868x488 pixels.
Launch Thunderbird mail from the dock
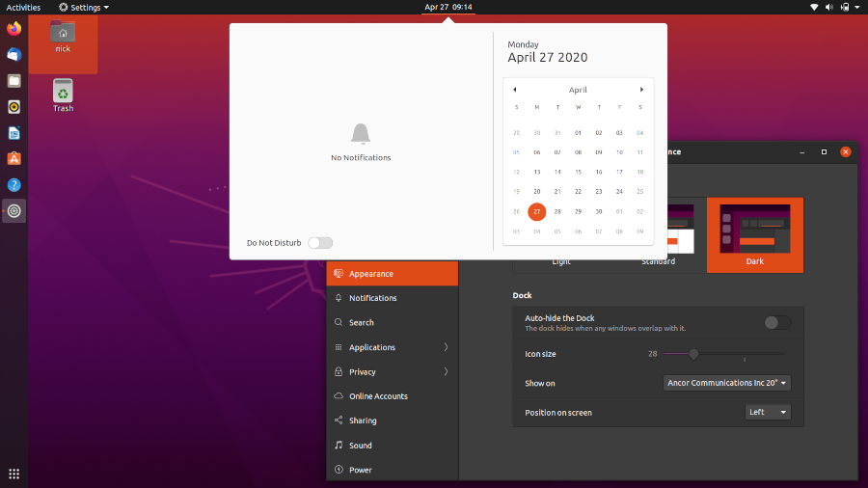pos(14,55)
